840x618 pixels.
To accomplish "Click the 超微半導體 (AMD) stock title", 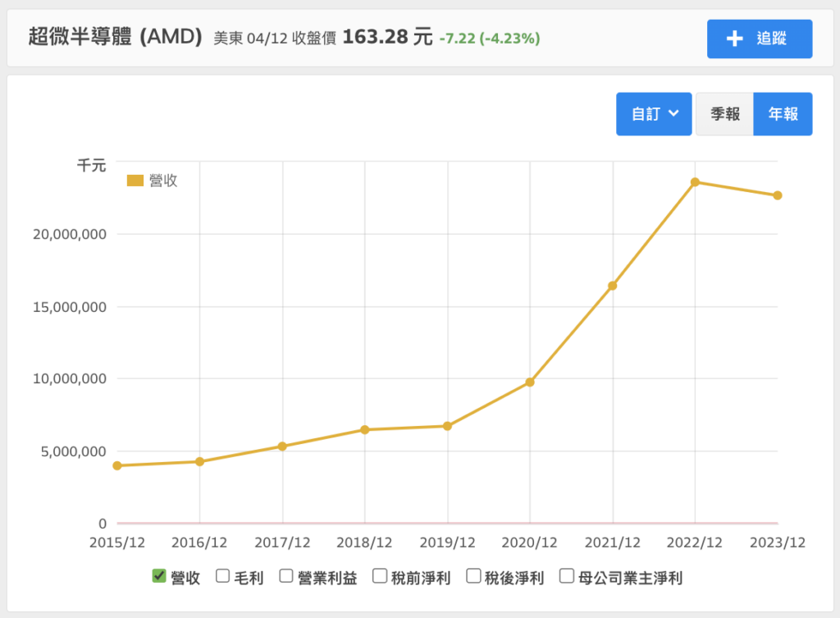I will 115,37.
